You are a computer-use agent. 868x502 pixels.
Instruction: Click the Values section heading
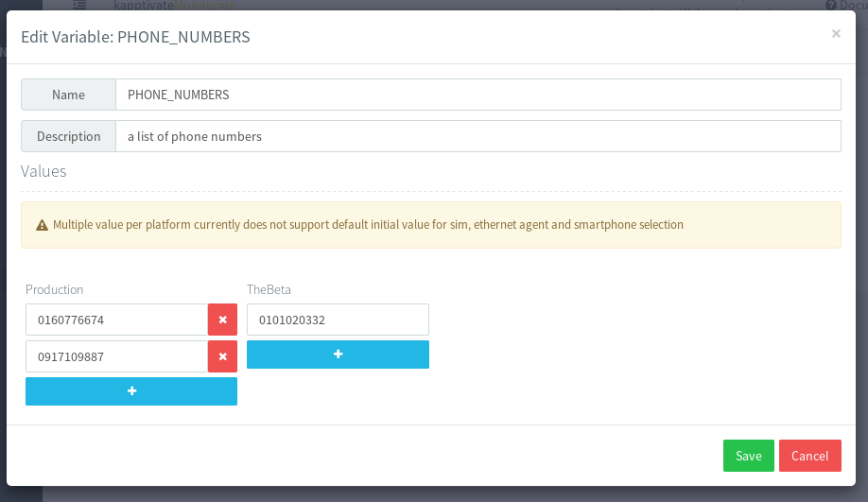[x=43, y=171]
